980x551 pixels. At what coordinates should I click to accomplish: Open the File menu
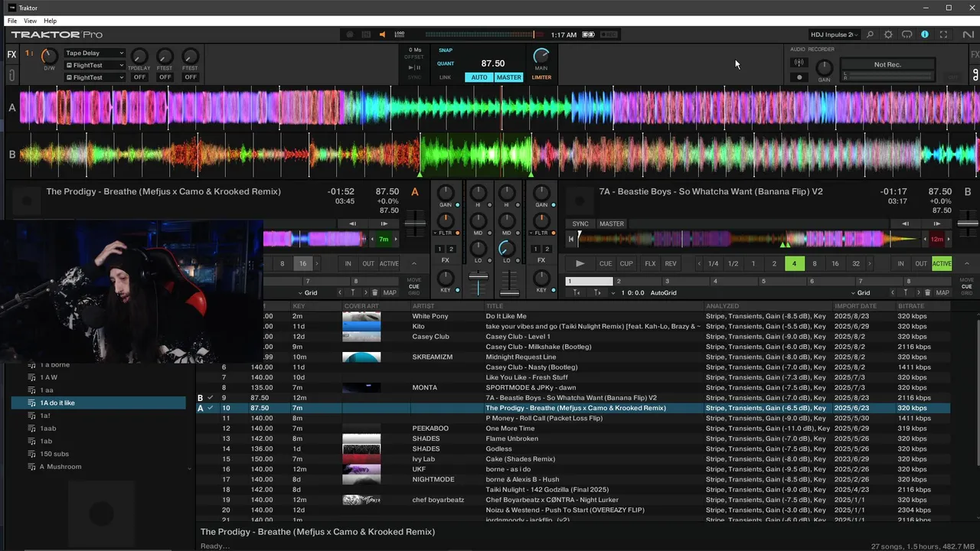[x=12, y=21]
